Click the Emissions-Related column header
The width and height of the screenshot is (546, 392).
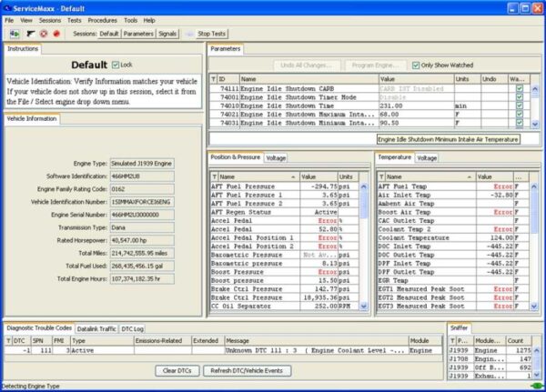[163, 341]
